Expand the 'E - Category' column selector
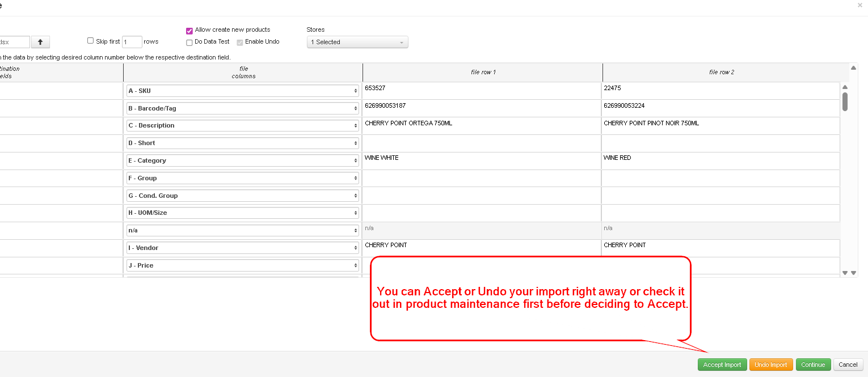The height and width of the screenshot is (377, 868). tap(243, 161)
